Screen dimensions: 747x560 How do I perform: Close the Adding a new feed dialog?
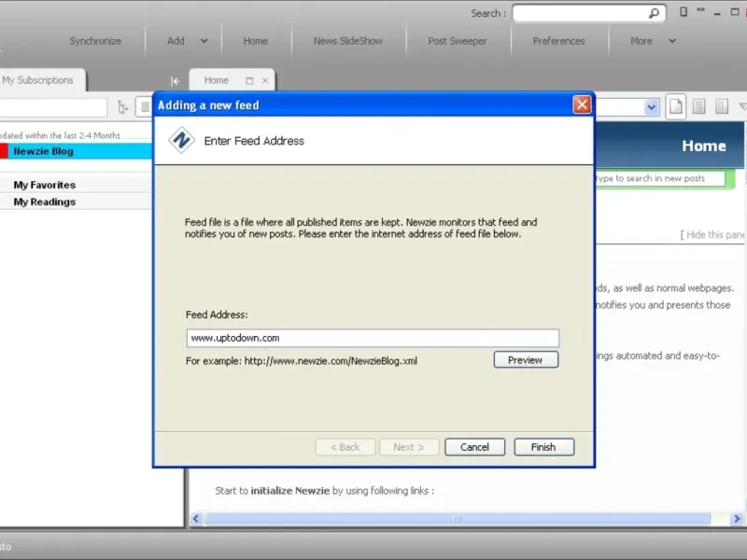[x=582, y=105]
